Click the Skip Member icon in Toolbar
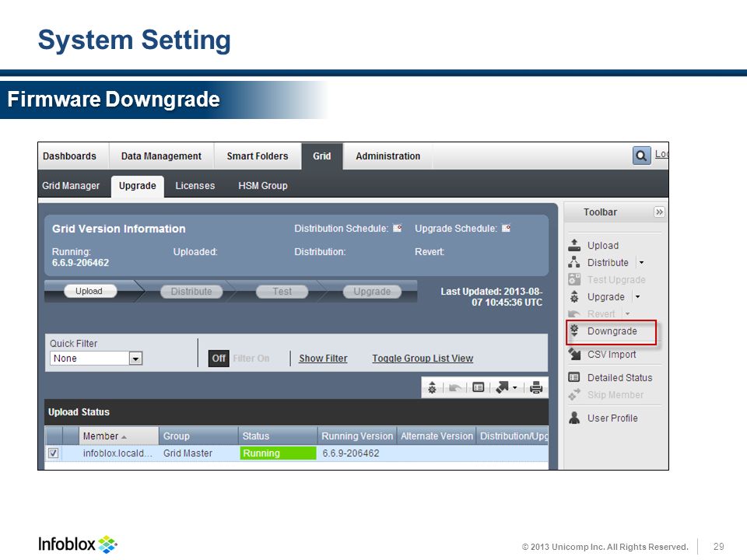Screen dimensions: 747x560 tap(574, 394)
